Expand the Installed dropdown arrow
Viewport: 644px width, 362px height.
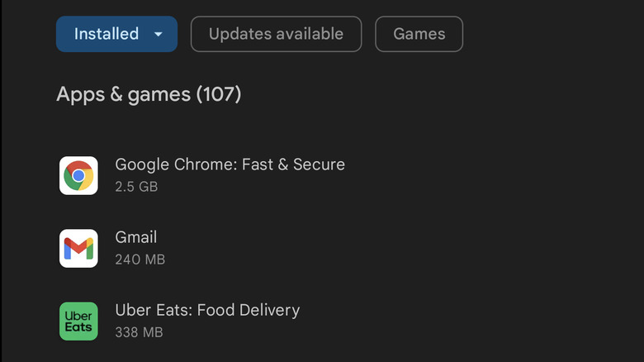coord(158,35)
